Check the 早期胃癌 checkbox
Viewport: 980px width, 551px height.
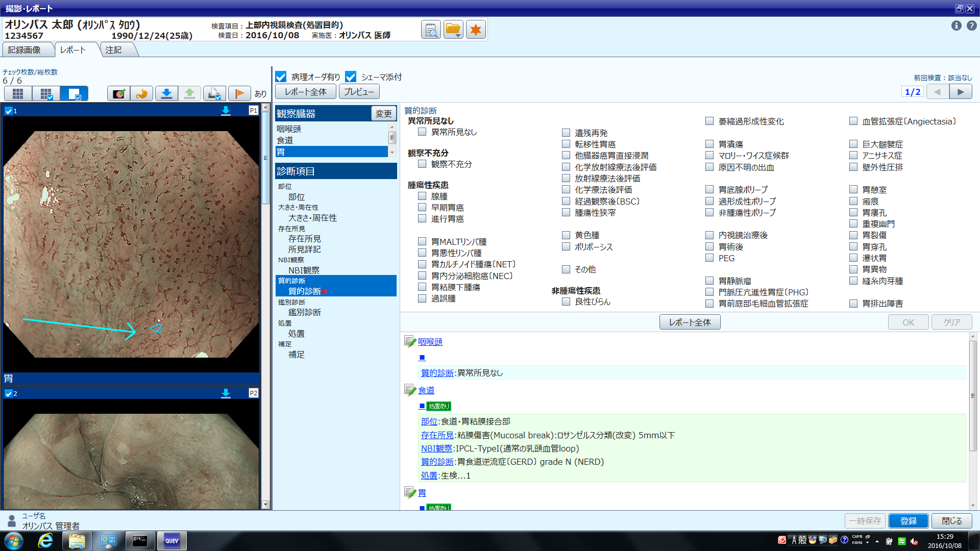tap(422, 207)
